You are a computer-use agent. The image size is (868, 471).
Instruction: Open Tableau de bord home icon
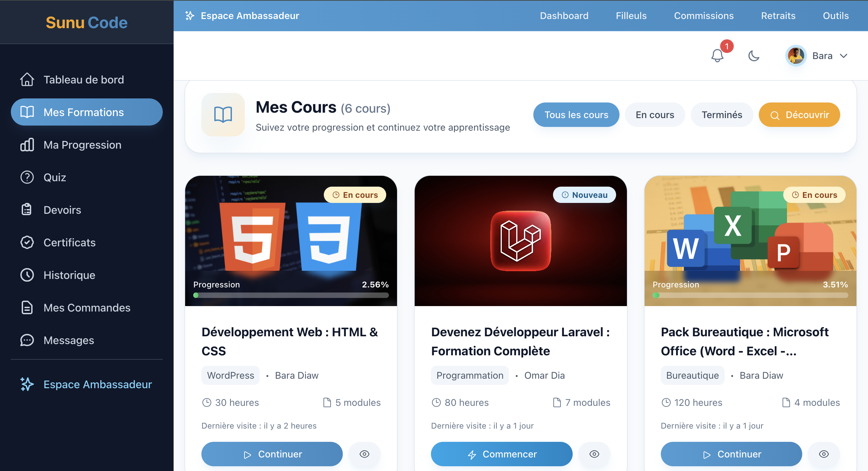click(x=27, y=80)
